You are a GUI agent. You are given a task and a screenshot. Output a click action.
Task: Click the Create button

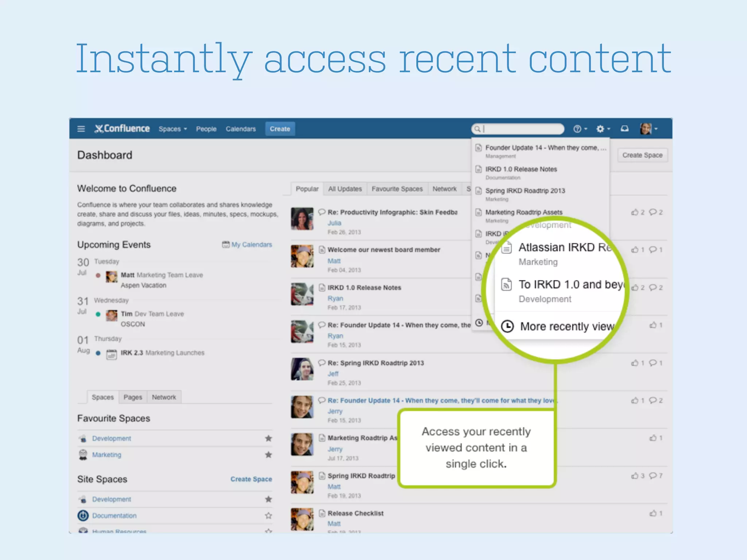(280, 129)
